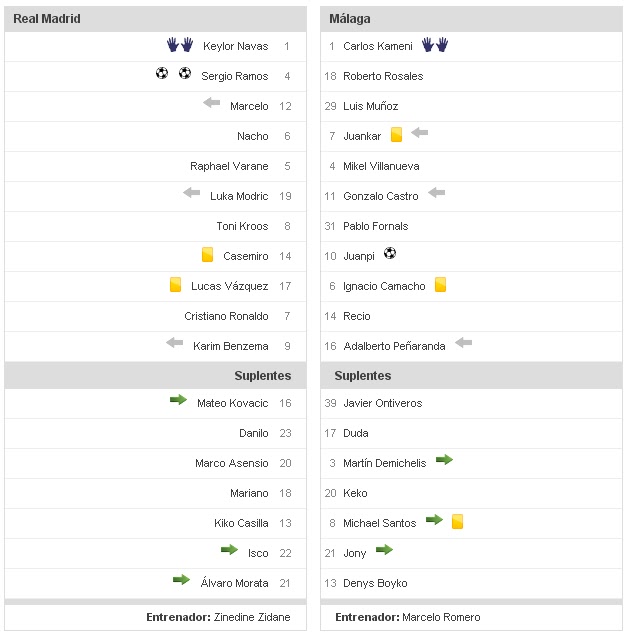This screenshot has width=629, height=642.
Task: Click the goal balls icon beside Sergio Ramos
Action: pyautogui.click(x=173, y=74)
